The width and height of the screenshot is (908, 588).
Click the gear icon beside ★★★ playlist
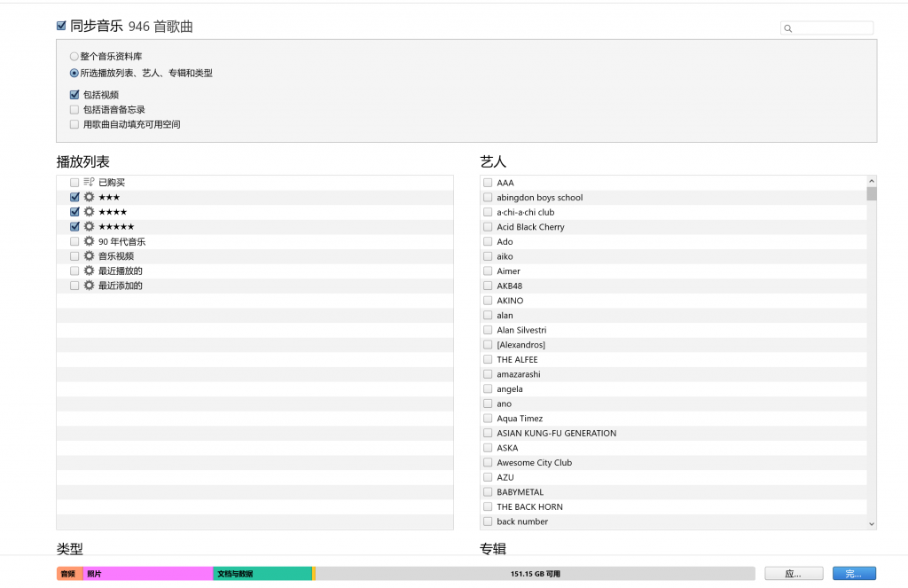89,197
